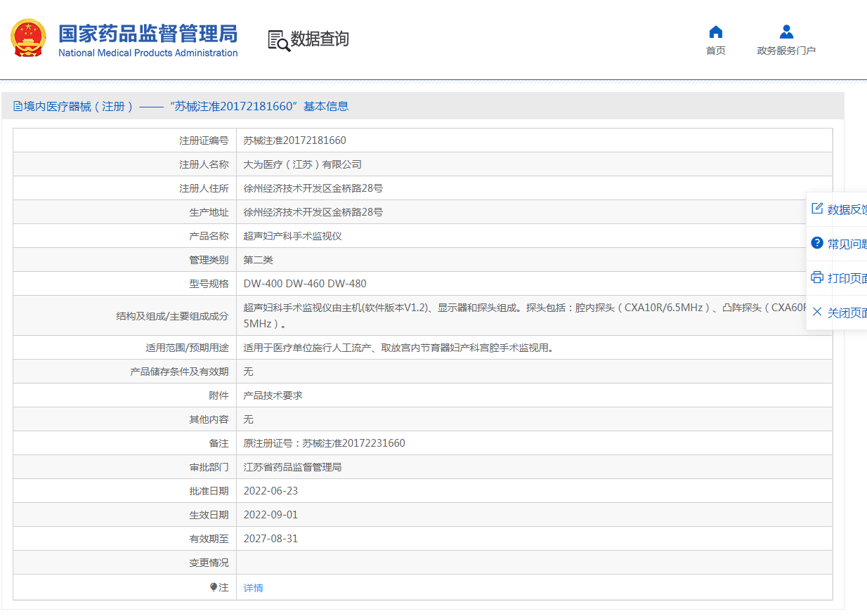Viewport: 867px width, 616px height.
Task: Click the 变更情况 row label
Action: click(209, 563)
